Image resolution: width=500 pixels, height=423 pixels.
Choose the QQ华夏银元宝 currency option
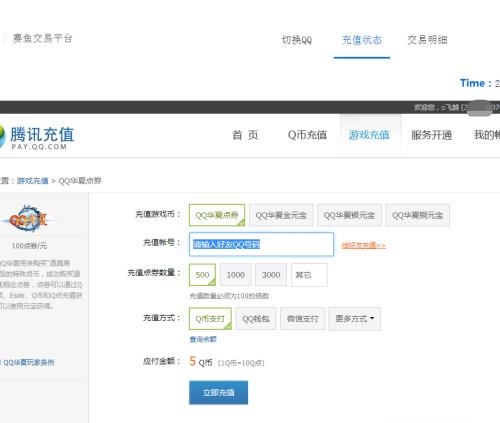[x=349, y=215]
